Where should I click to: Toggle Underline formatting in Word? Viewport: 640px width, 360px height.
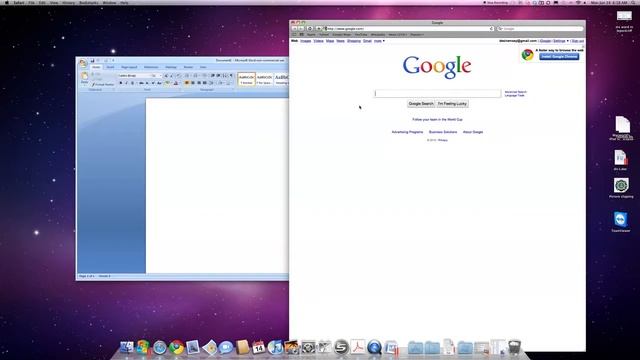click(x=132, y=83)
